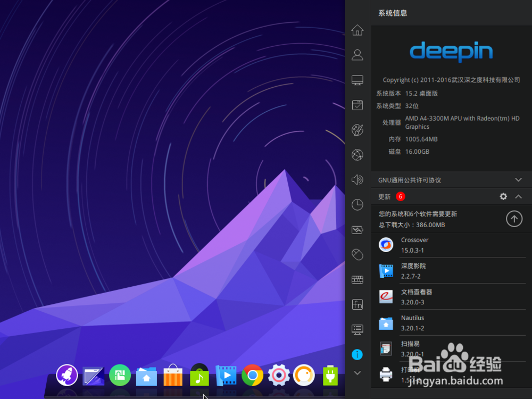Screen dimensions: 532x399
Task: Click the 磁盘 16.00GB value
Action: [x=417, y=152]
